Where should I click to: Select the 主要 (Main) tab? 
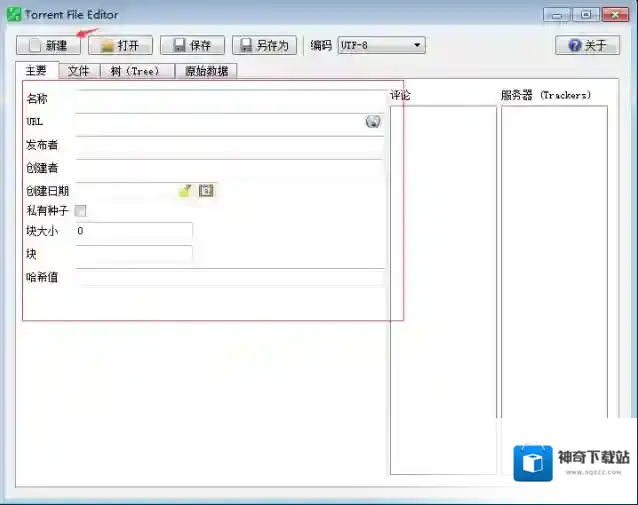(36, 71)
